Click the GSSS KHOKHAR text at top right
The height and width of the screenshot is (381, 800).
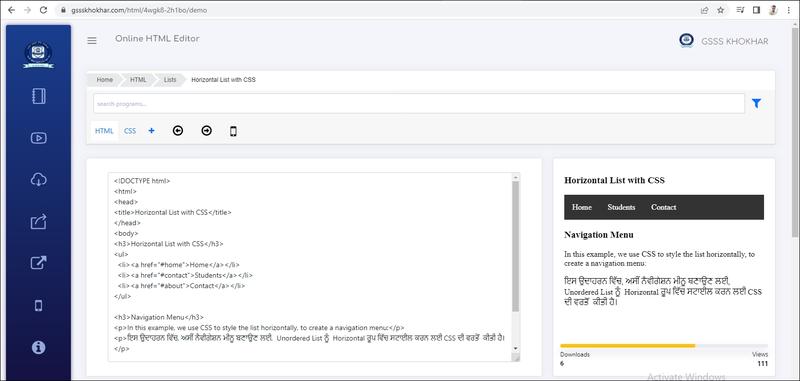tap(735, 41)
